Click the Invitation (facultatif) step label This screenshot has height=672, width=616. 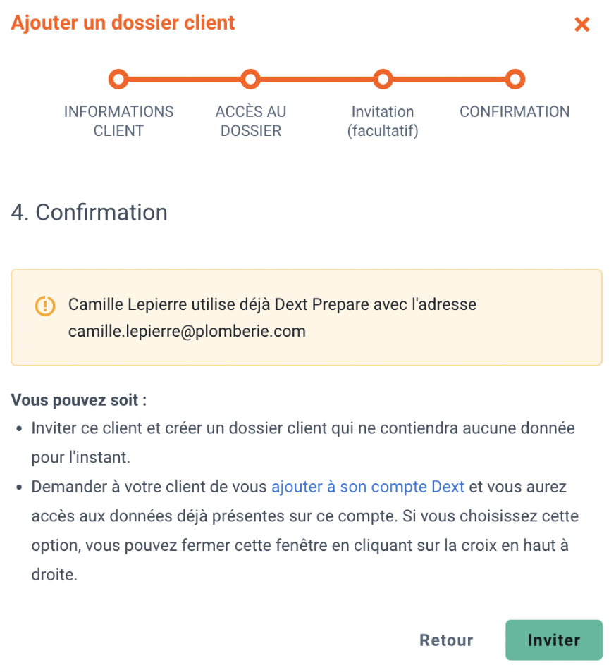(x=383, y=121)
